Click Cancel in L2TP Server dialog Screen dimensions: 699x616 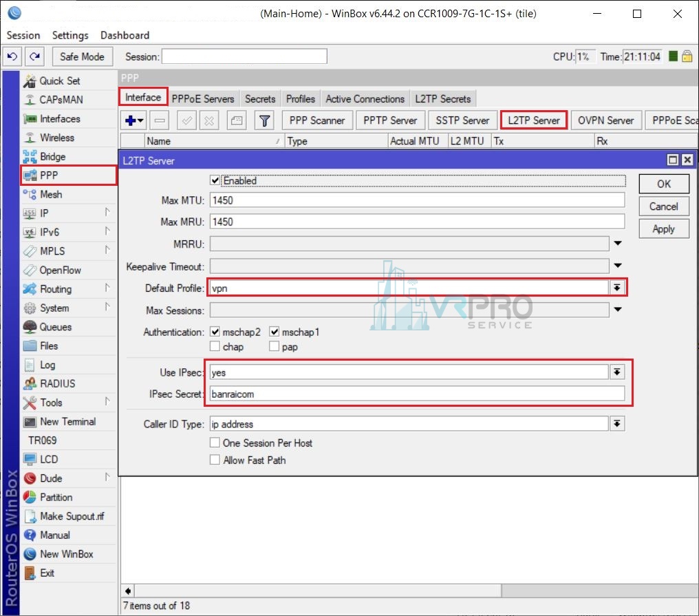[664, 206]
